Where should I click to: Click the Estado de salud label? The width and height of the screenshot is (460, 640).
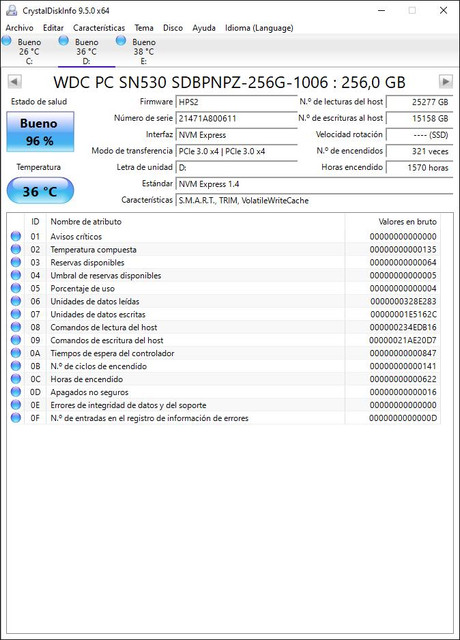[x=39, y=102]
